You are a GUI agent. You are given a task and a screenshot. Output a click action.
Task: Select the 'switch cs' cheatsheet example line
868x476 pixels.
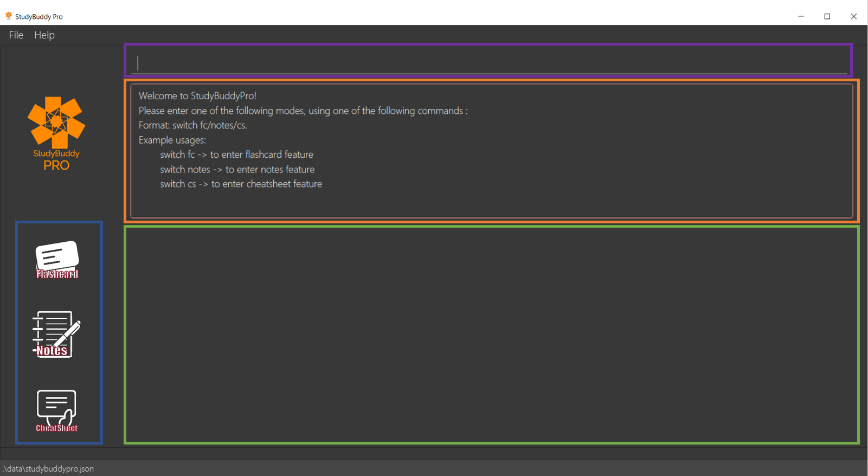pyautogui.click(x=241, y=184)
